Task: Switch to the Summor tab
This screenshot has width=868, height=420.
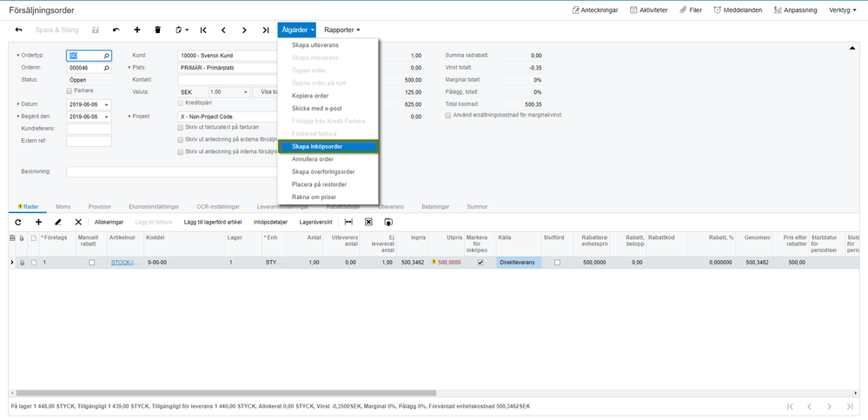Action: [x=477, y=207]
